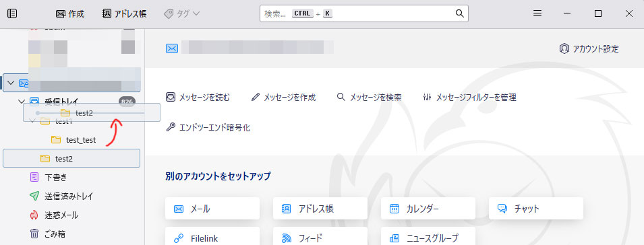Viewport: 644px width, 245px height.
Task: Click into the 検索 search field
Action: (364, 13)
